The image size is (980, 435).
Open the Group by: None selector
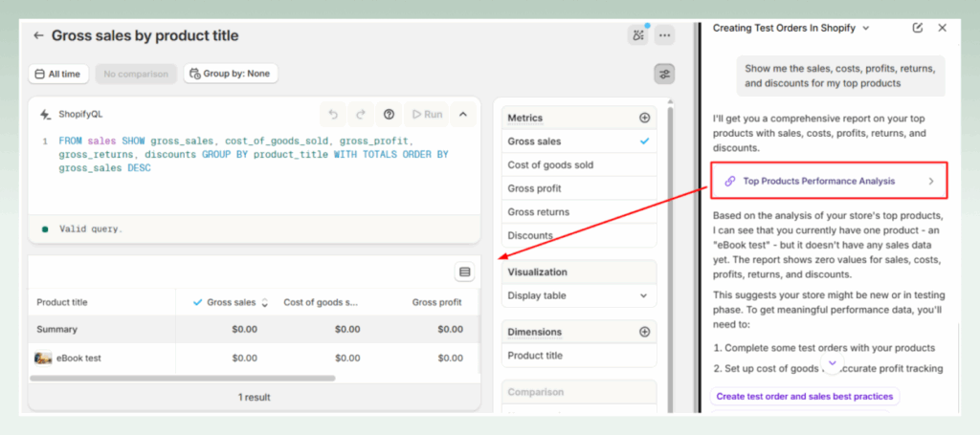tap(231, 74)
